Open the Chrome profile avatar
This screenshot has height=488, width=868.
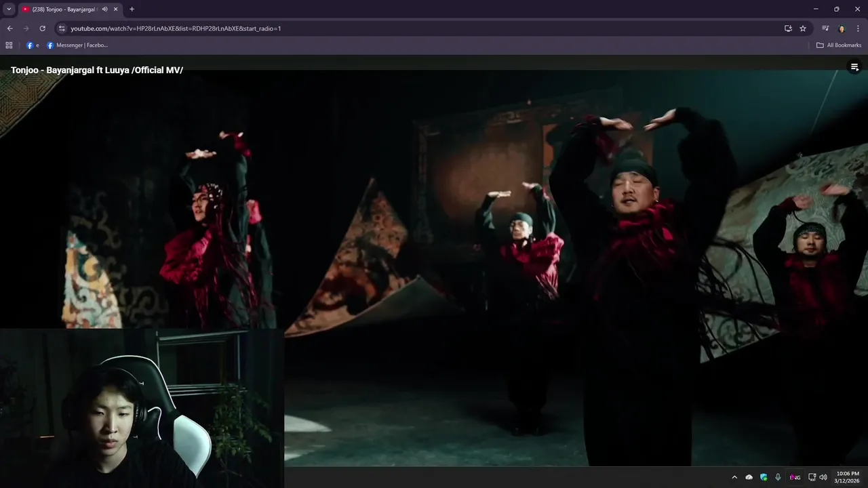pyautogui.click(x=842, y=28)
